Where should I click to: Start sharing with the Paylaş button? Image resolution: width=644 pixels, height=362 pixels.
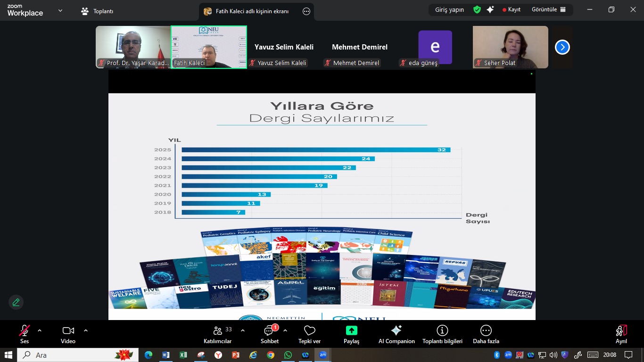point(351,333)
